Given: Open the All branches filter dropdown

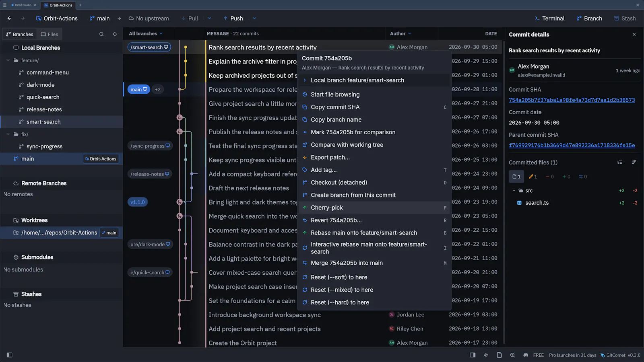Looking at the screenshot, I should click(x=146, y=34).
